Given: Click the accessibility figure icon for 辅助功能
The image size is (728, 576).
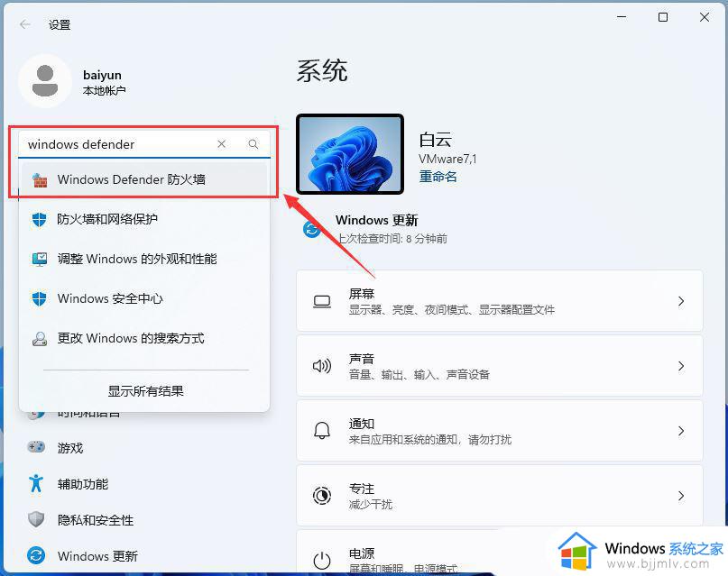Looking at the screenshot, I should coord(36,483).
